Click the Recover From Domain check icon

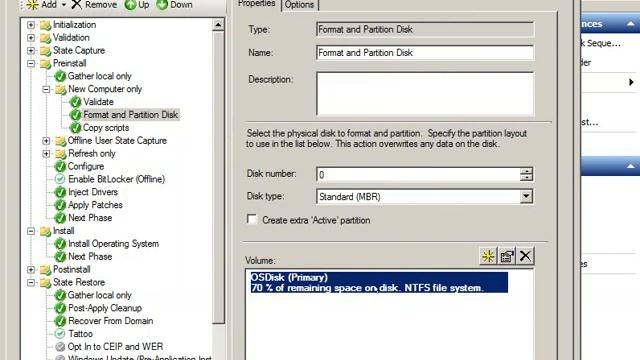click(x=60, y=321)
